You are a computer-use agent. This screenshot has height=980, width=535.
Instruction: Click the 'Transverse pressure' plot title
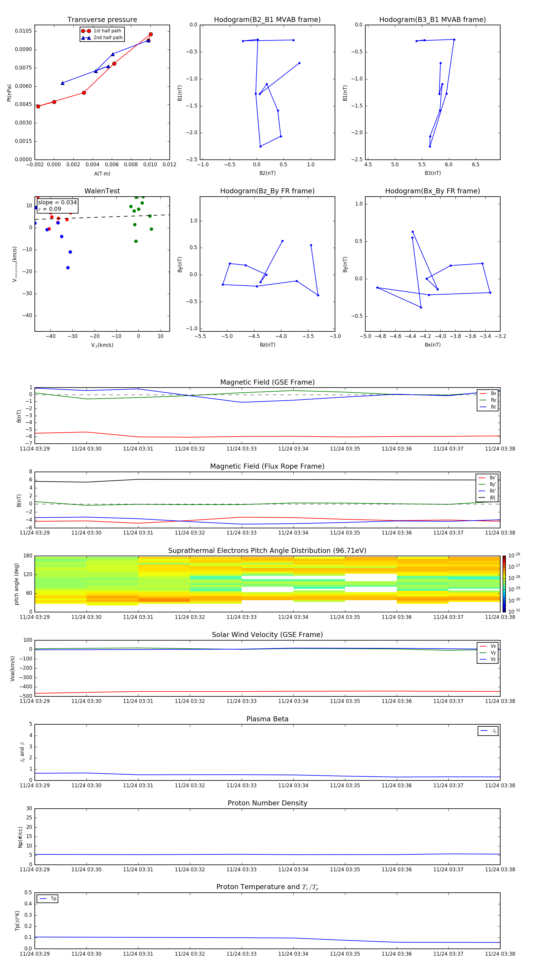pos(102,20)
